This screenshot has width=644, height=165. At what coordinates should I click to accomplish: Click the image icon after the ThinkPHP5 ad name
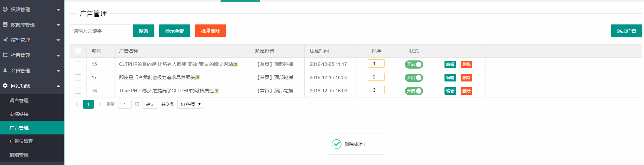tap(216, 91)
